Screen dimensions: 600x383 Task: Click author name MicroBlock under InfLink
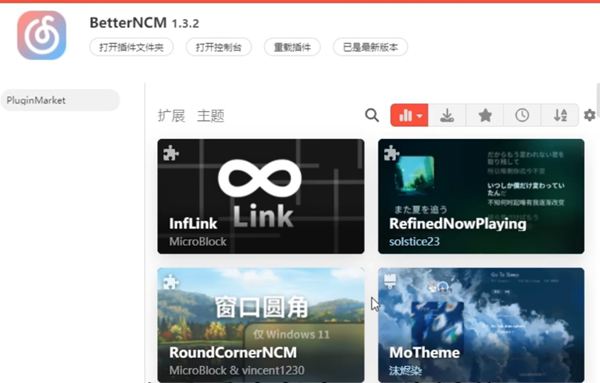click(198, 241)
